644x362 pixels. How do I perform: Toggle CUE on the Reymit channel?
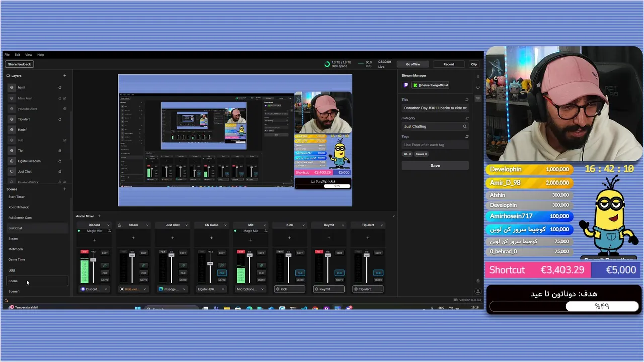339,273
